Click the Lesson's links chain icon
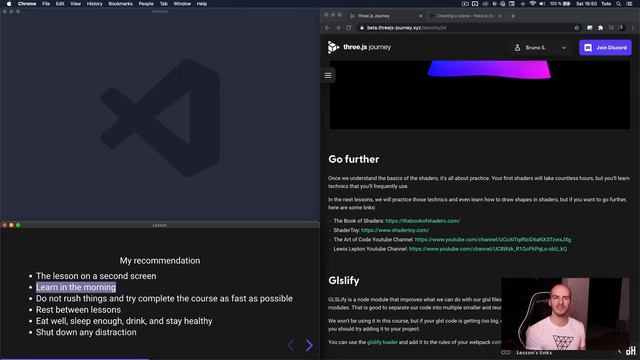 [x=506, y=353]
